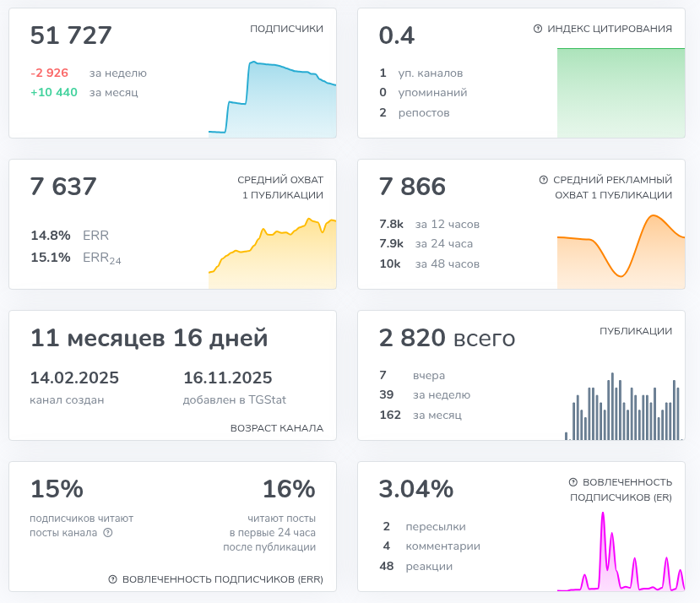700x603 pixels.
Task: Click help icon beside ИНДЕКС ЦИТИРОВАНИЯ
Action: 538,29
